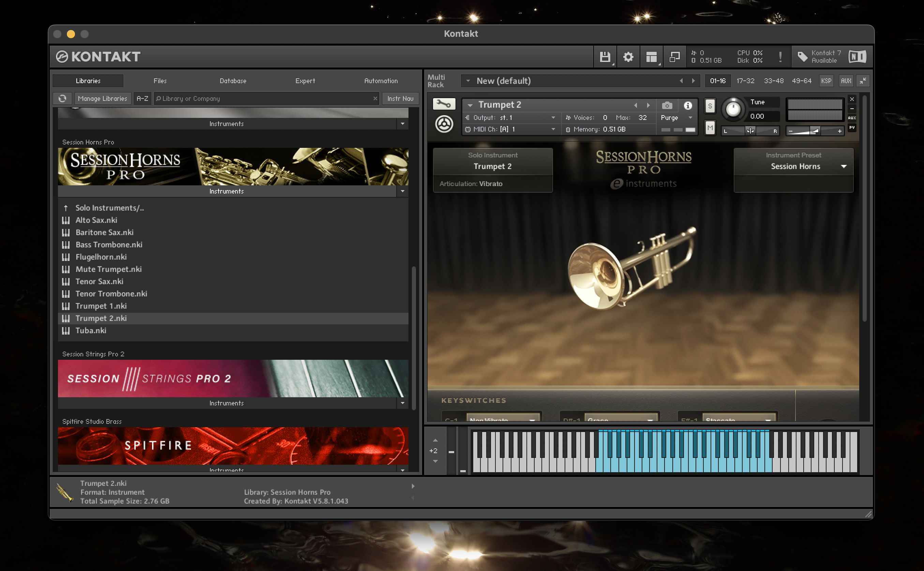
Task: Switch to Database tab
Action: 233,81
